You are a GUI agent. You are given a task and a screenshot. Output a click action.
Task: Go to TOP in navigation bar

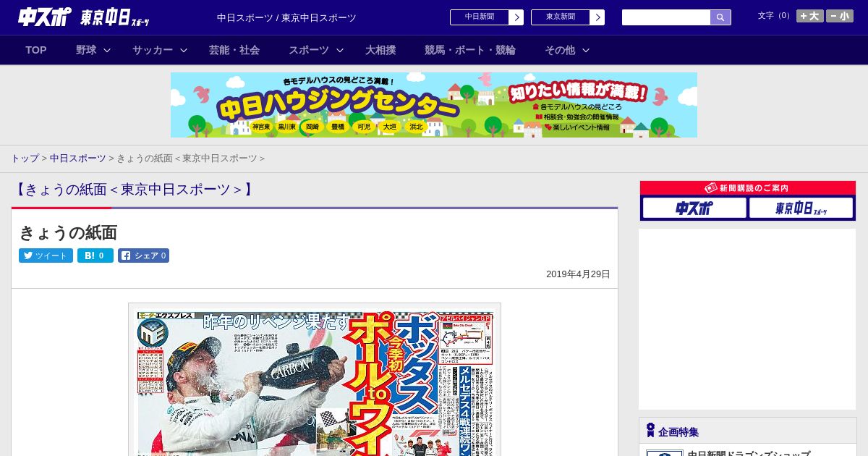tap(36, 50)
